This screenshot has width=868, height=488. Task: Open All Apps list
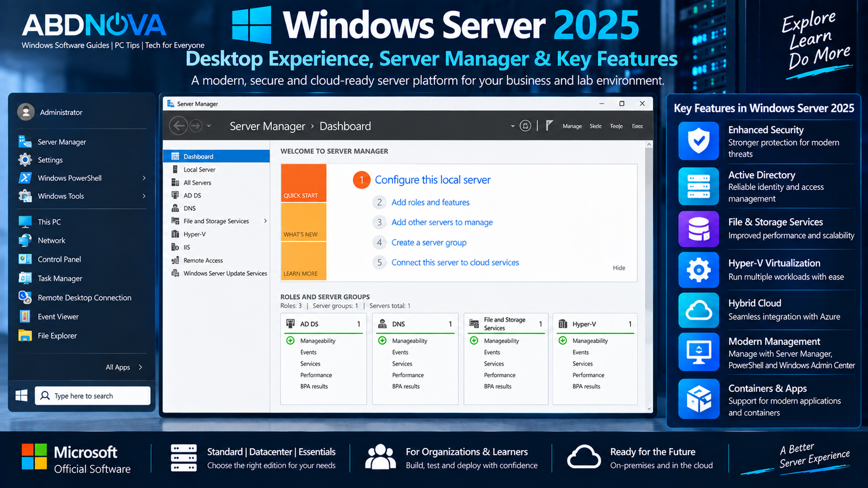click(x=124, y=367)
